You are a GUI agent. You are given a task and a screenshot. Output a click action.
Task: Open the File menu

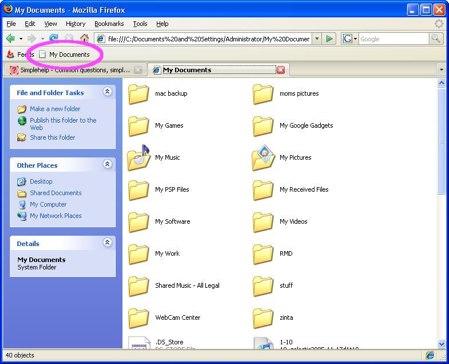[x=11, y=24]
